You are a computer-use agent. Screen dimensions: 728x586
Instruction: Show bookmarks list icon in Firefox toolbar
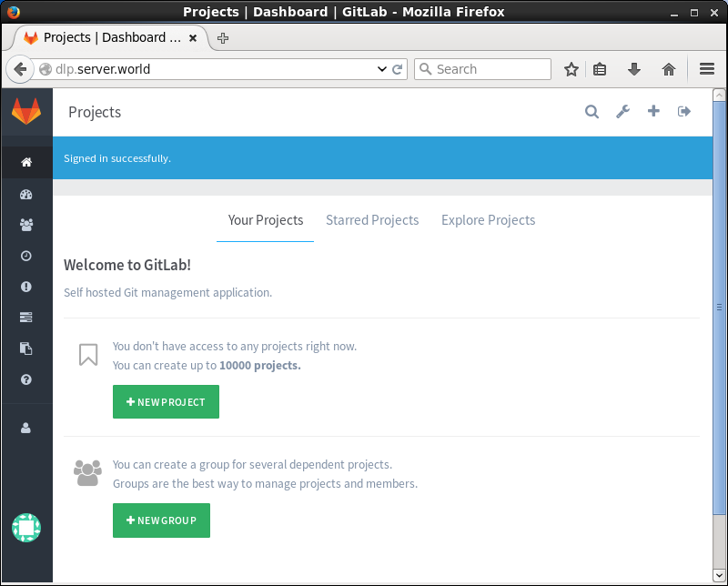click(x=600, y=70)
